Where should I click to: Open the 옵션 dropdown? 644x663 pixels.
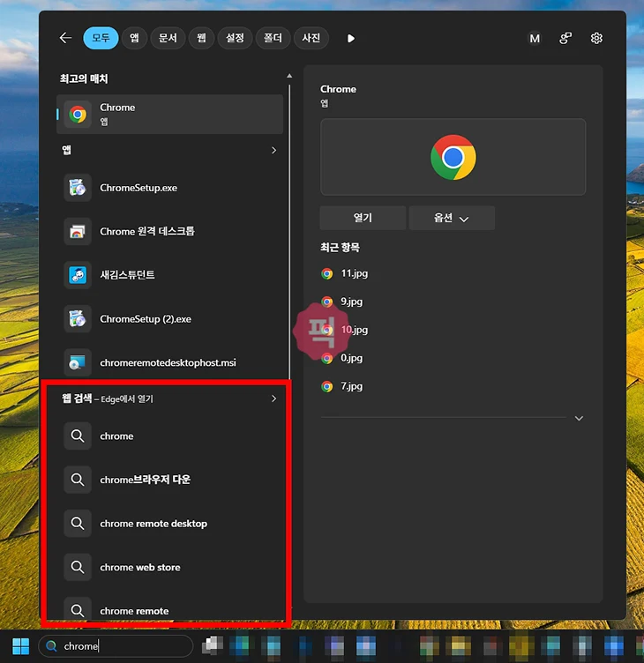[x=452, y=218]
